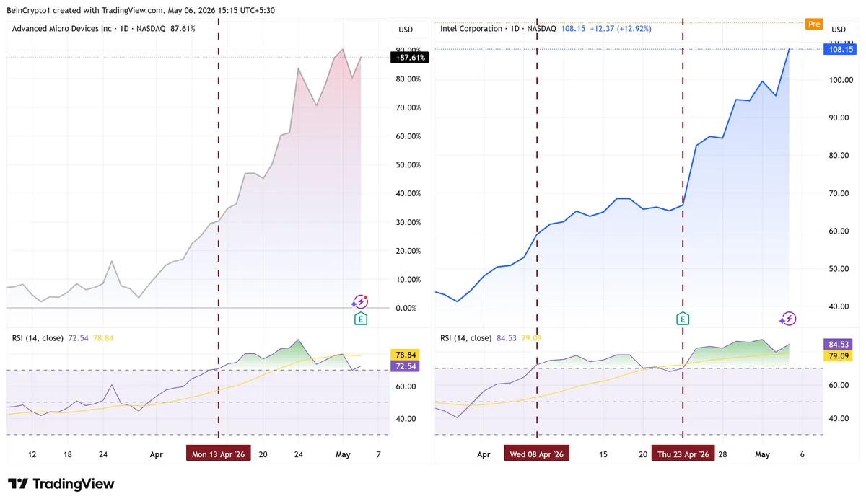Click the 84.53 value in Intel RSI legend
The height and width of the screenshot is (504, 866).
(x=507, y=337)
